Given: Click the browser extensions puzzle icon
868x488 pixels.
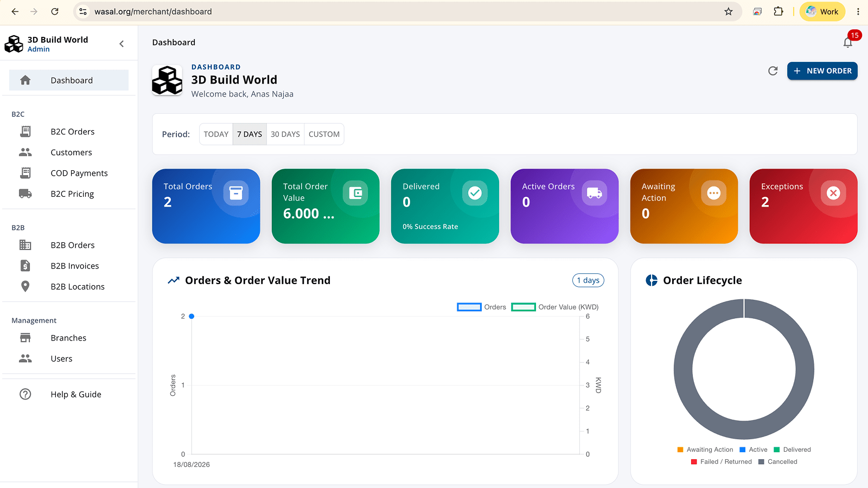Looking at the screenshot, I should tap(778, 11).
